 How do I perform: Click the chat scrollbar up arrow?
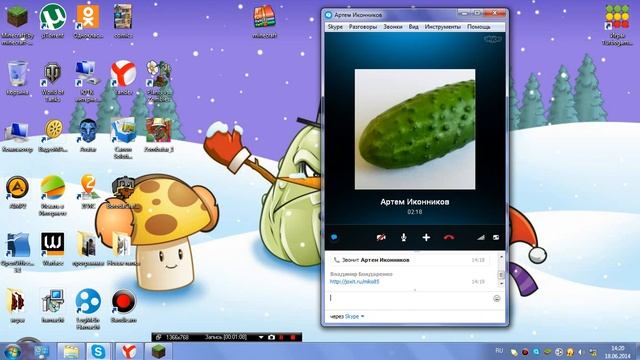coord(501,257)
